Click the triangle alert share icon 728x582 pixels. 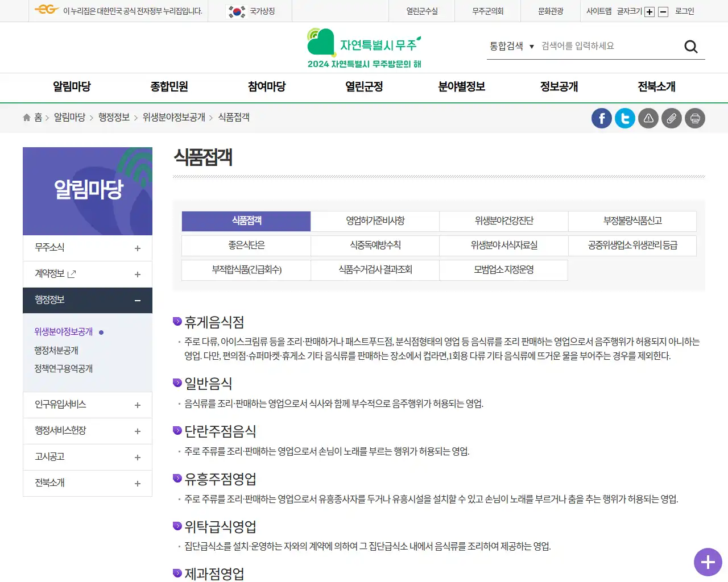648,118
